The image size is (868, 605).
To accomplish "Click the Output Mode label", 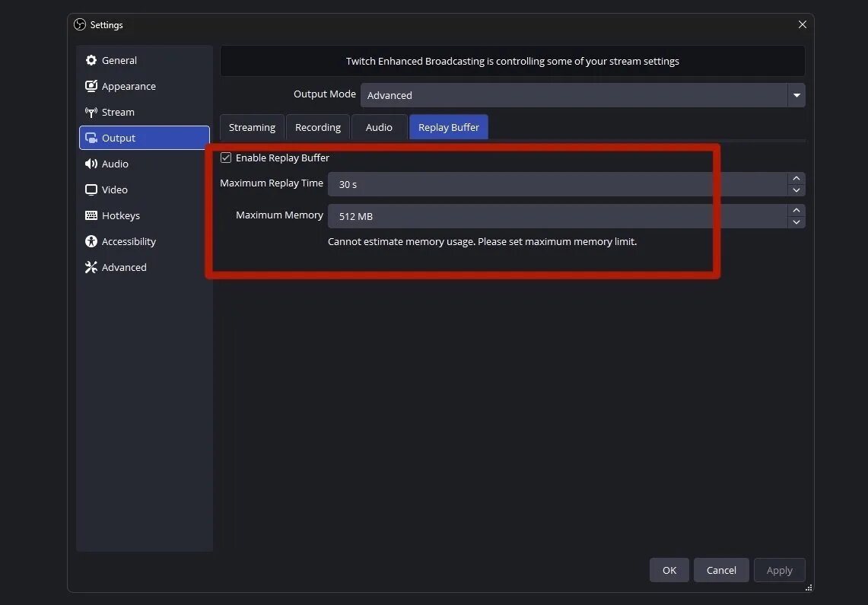I will pos(324,94).
